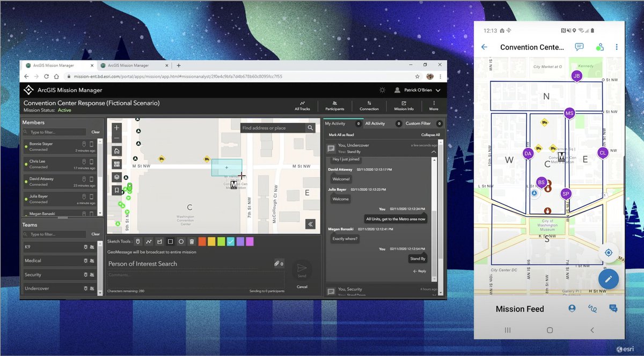Pick the magenta sketch color
644x356 pixels.
tap(250, 242)
